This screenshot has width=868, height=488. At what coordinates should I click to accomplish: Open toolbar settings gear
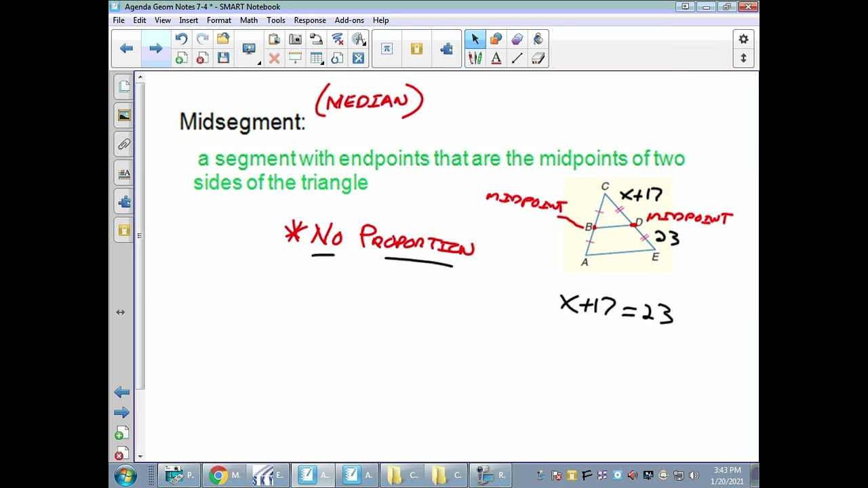click(x=743, y=39)
